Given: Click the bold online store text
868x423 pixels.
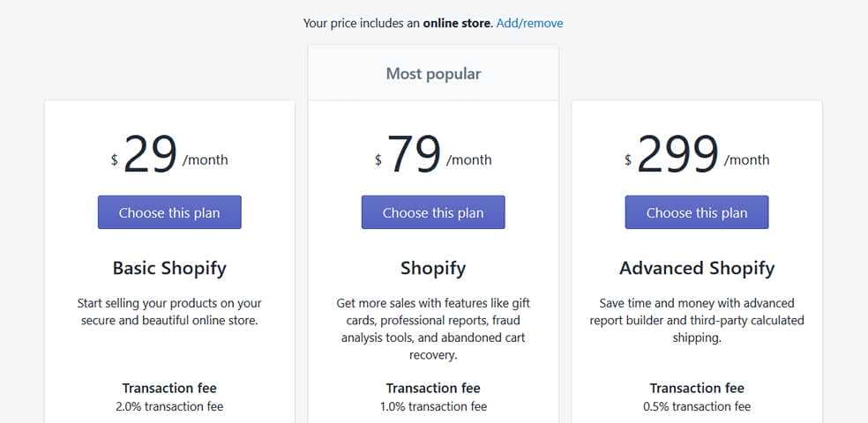Looking at the screenshot, I should coord(456,23).
